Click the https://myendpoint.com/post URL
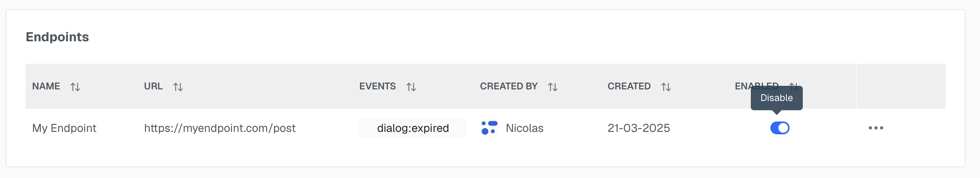Screen dimensions: 980x178 click(220, 128)
